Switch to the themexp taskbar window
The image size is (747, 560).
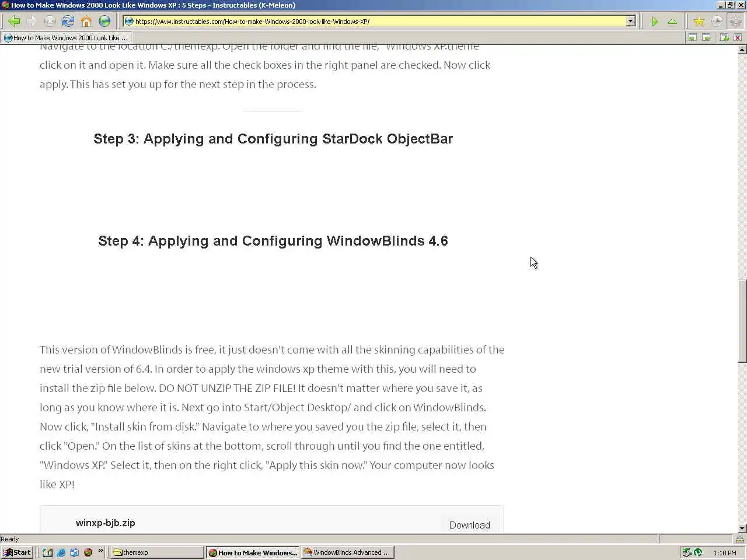pyautogui.click(x=157, y=552)
